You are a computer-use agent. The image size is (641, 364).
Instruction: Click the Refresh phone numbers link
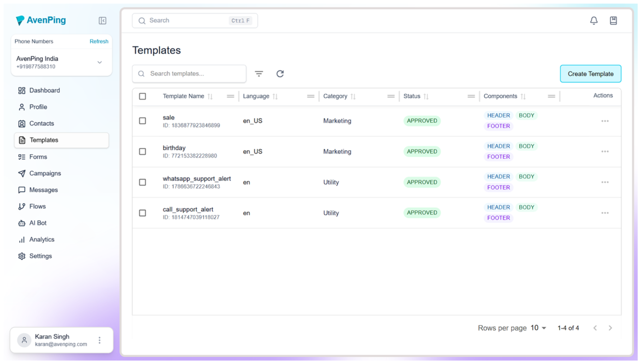99,41
